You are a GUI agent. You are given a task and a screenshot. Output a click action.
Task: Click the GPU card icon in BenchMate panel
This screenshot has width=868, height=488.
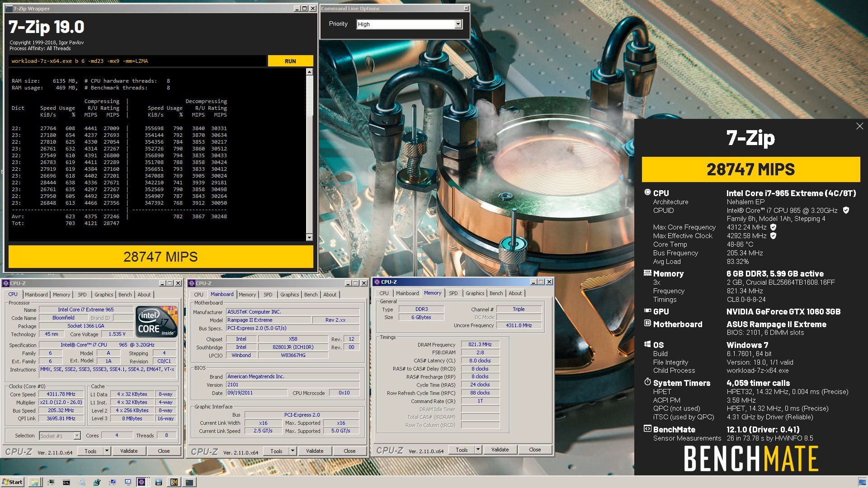(647, 311)
